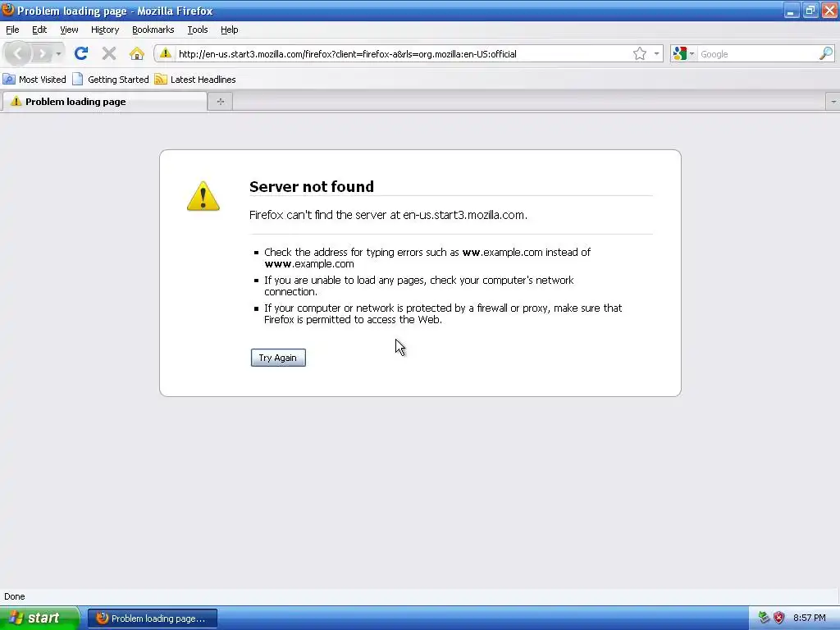Click the Done status bar text
Screen dimensions: 840x630
pyautogui.click(x=15, y=596)
